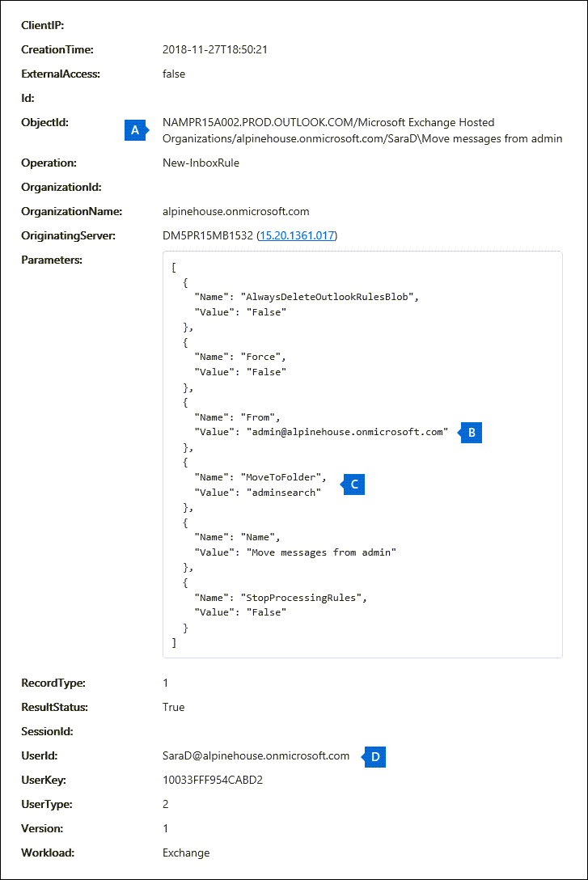The height and width of the screenshot is (880, 588).
Task: Click the ResultStatus value True
Action: pos(173,707)
